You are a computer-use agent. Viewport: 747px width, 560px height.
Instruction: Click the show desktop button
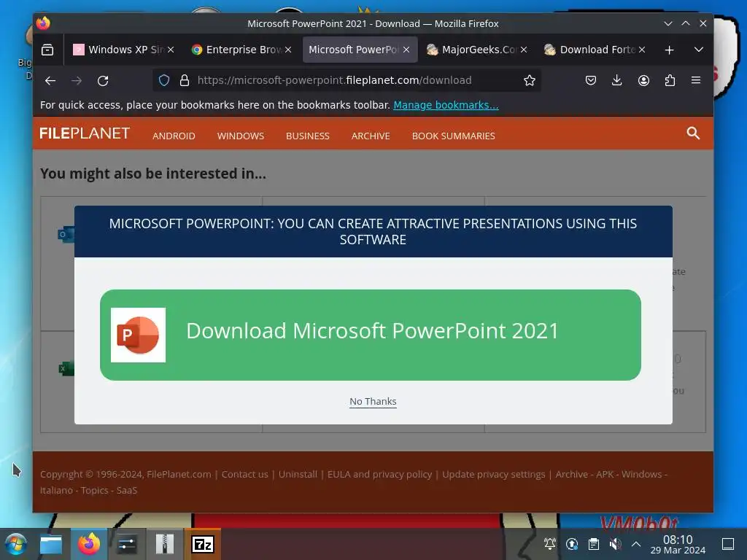coord(727,543)
